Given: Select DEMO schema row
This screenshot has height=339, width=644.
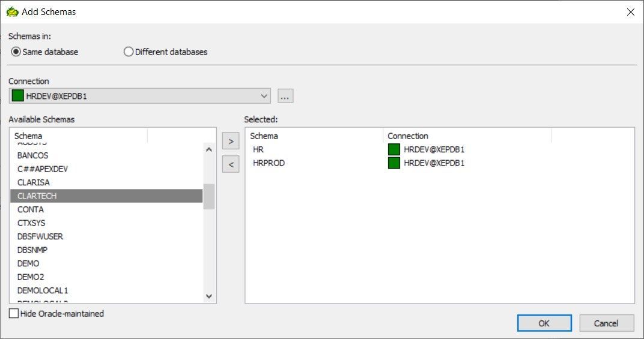Looking at the screenshot, I should 106,263.
